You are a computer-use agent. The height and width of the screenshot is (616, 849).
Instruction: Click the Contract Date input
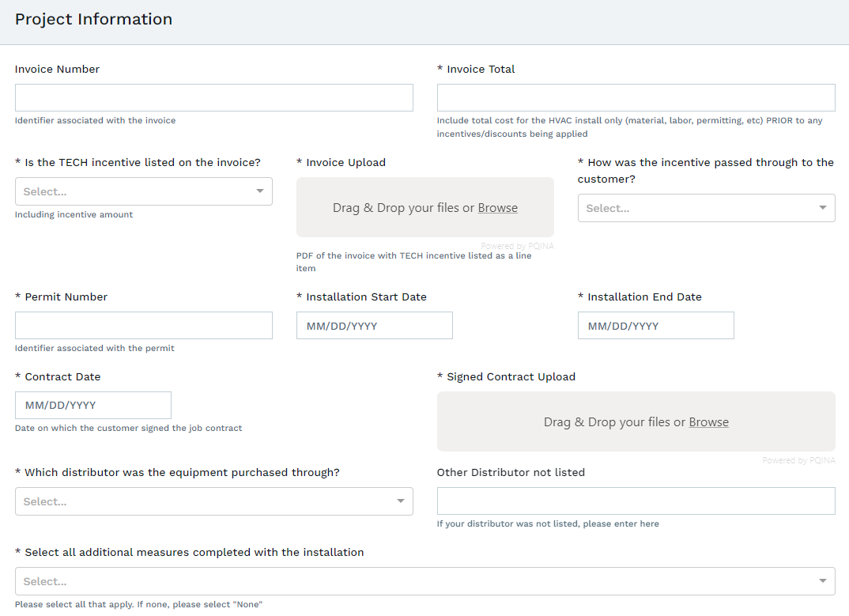[92, 405]
